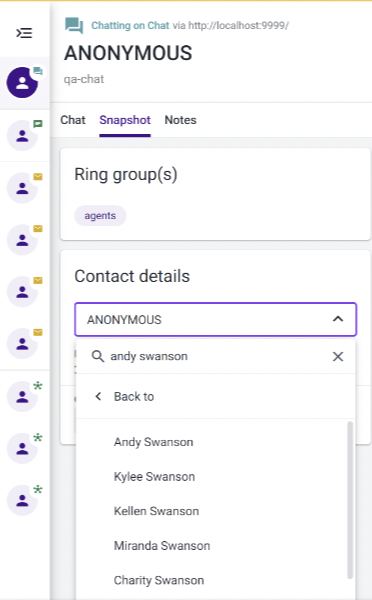Open the Notes tab

(180, 120)
